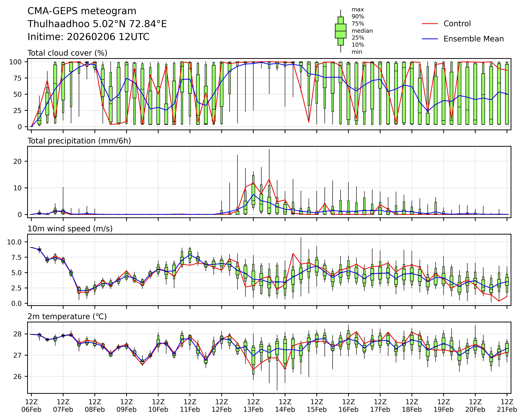This screenshot has width=524, height=420.
Task: Click the '10m wind speed (m/s)' panel title
Action: pyautogui.click(x=70, y=229)
